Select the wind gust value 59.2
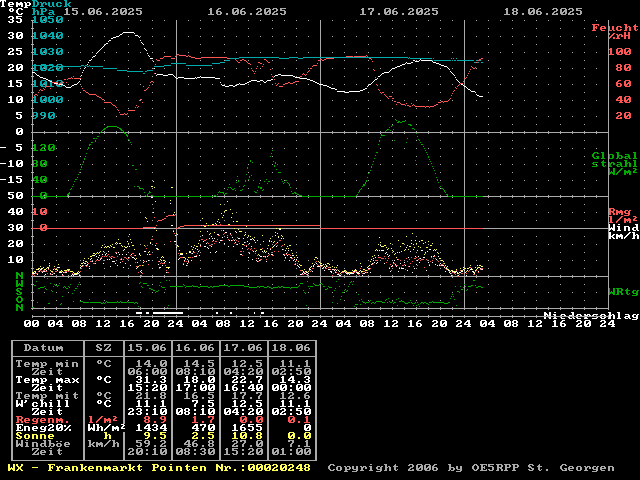 (x=151, y=444)
